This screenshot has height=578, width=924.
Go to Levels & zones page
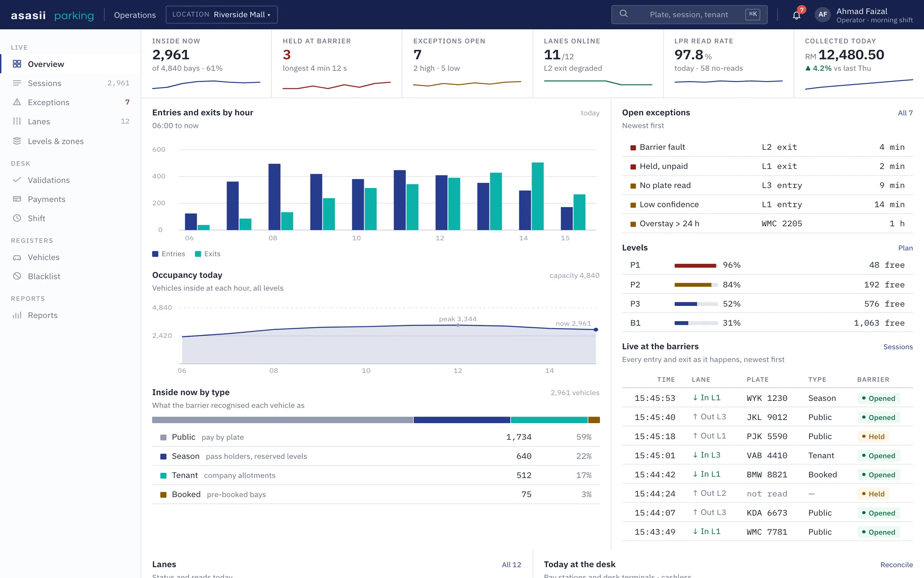coord(71,141)
